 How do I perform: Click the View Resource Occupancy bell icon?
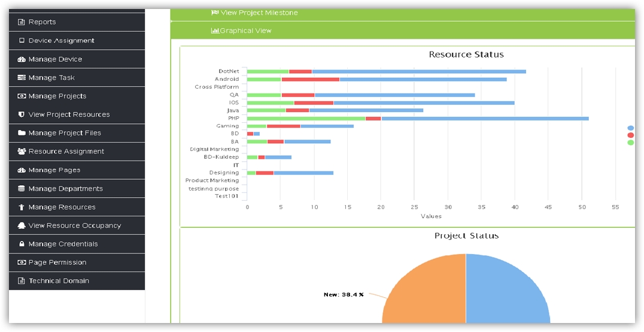(x=22, y=225)
